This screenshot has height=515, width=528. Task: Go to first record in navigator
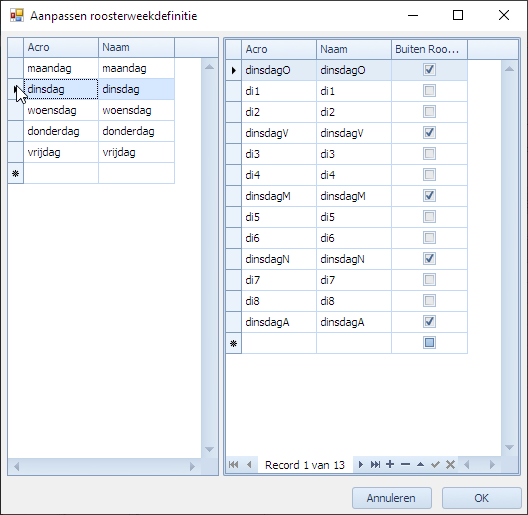(x=233, y=465)
